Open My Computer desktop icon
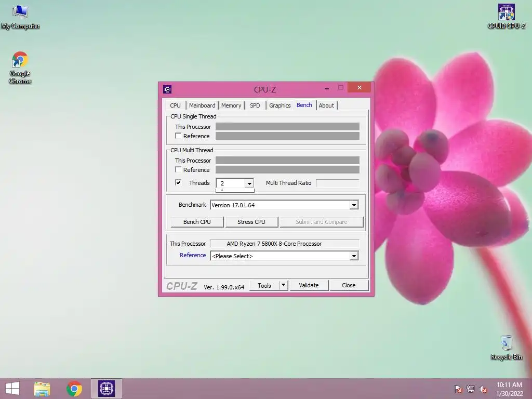 pyautogui.click(x=20, y=17)
